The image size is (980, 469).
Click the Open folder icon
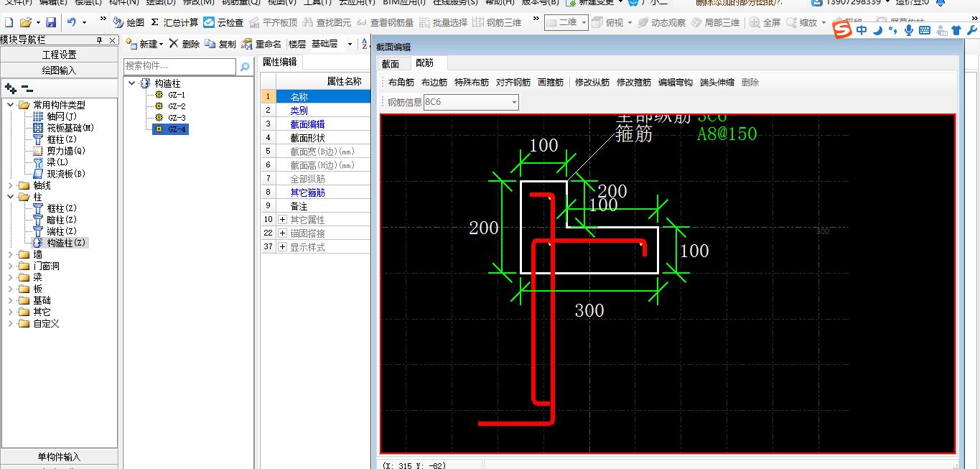pyautogui.click(x=26, y=23)
